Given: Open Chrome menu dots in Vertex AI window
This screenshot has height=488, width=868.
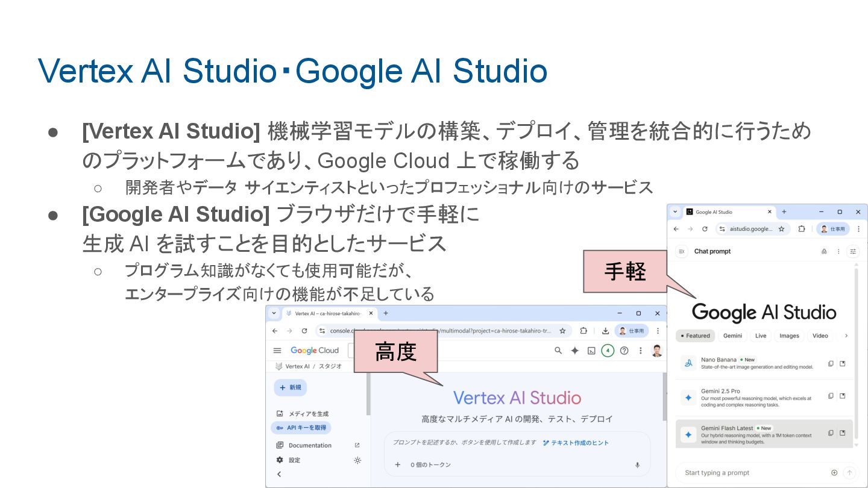Looking at the screenshot, I should coord(658,331).
